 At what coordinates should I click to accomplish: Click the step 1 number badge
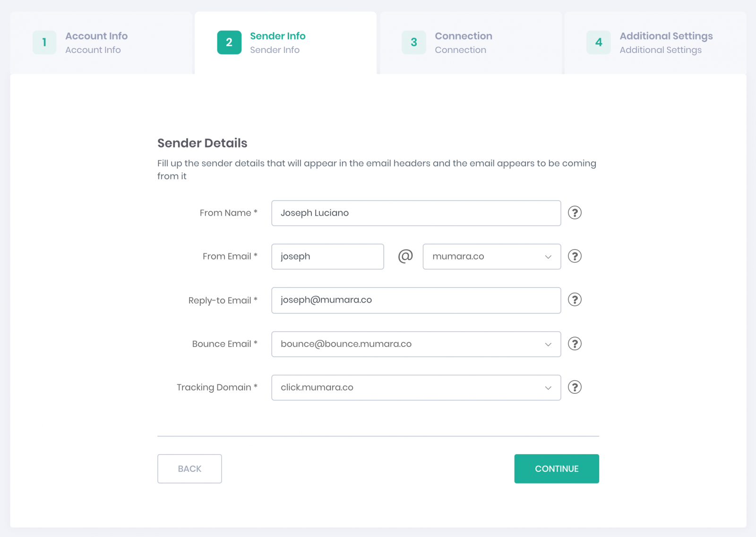[44, 43]
